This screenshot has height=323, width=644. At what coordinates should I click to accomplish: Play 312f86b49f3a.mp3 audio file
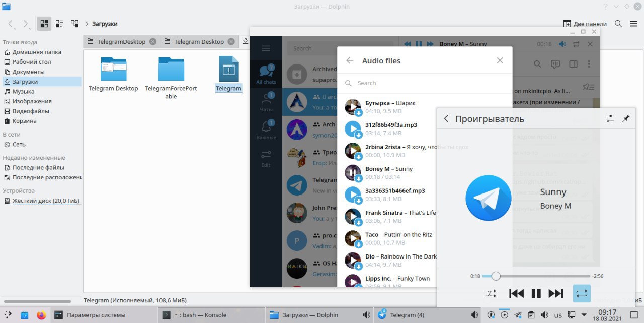[353, 128]
